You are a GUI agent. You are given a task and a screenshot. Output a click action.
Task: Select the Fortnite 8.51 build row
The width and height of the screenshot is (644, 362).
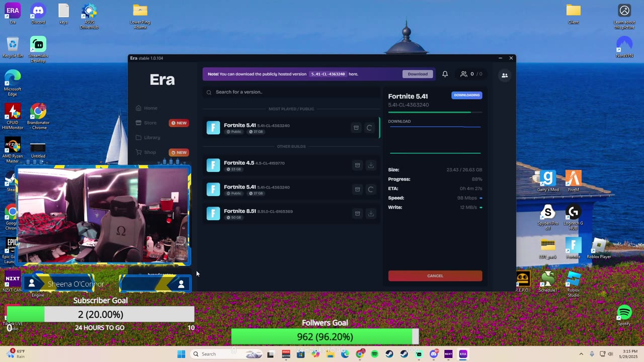click(291, 214)
